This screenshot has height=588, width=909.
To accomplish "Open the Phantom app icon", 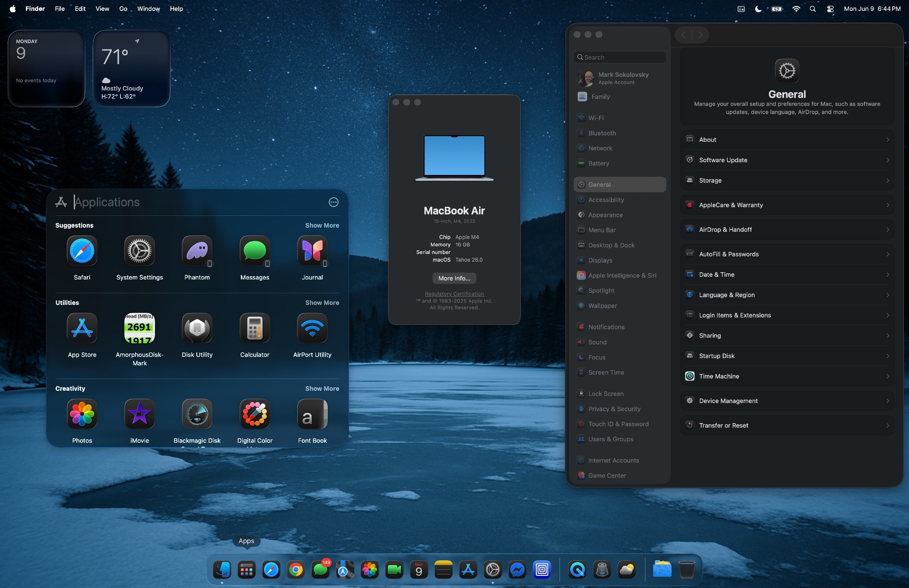I will pos(197,251).
